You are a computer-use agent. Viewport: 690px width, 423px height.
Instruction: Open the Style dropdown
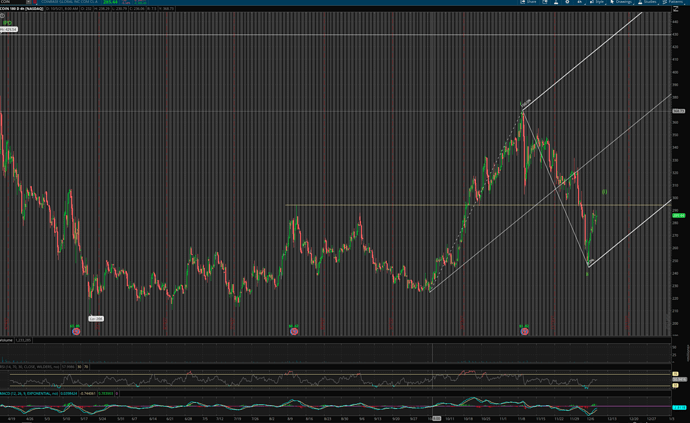[596, 2]
